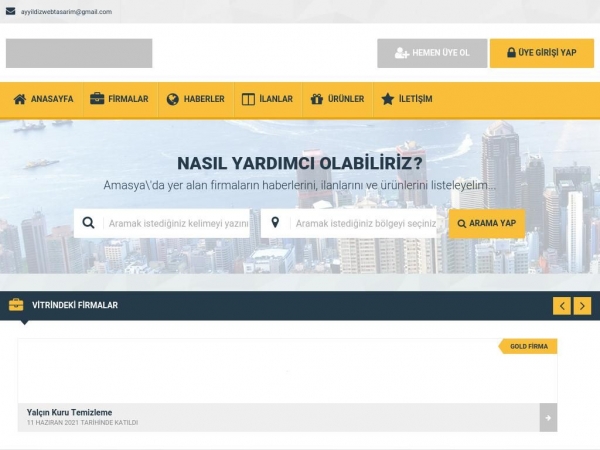Click the add-user icon on the HEMEN ÜYE OL button

[x=402, y=53]
